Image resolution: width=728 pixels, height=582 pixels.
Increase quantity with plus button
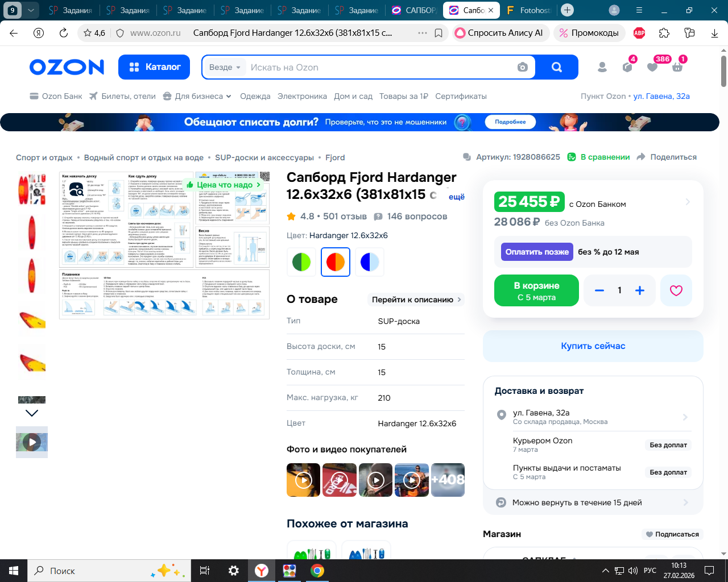(x=640, y=290)
